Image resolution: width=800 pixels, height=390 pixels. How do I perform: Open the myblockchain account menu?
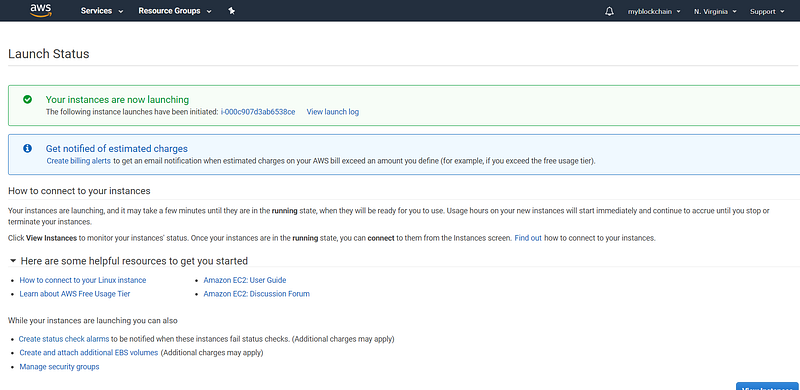pyautogui.click(x=654, y=12)
